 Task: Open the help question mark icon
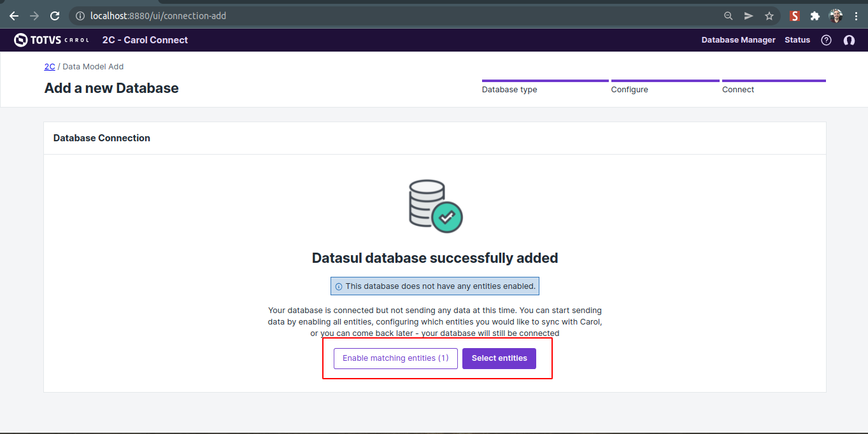coord(826,40)
